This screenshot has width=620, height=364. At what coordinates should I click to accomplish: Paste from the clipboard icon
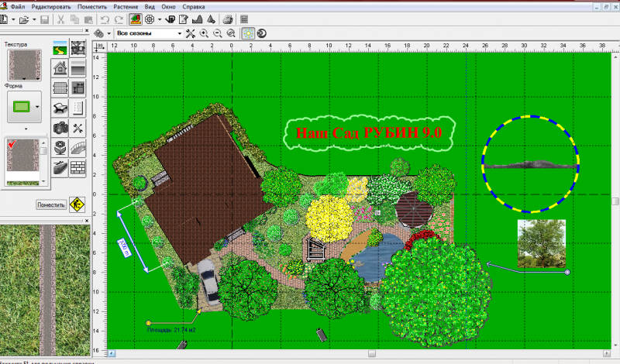88,19
